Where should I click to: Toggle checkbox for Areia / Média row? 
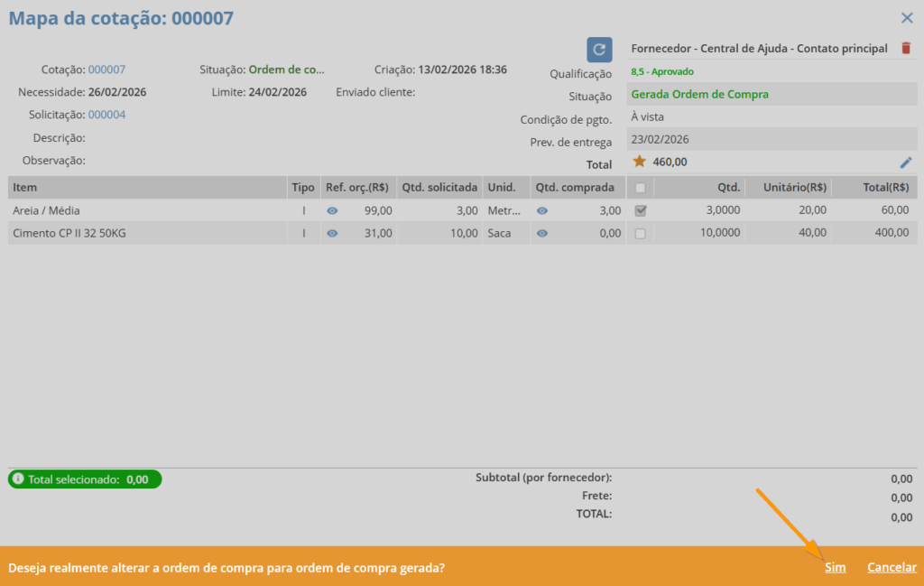click(641, 210)
